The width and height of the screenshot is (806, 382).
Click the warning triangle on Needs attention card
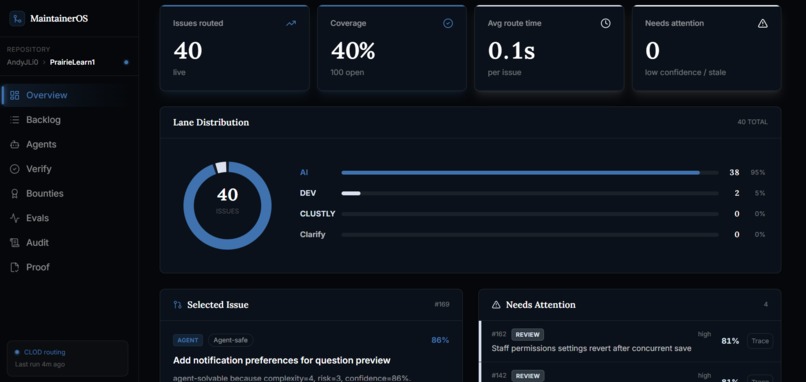coord(763,23)
